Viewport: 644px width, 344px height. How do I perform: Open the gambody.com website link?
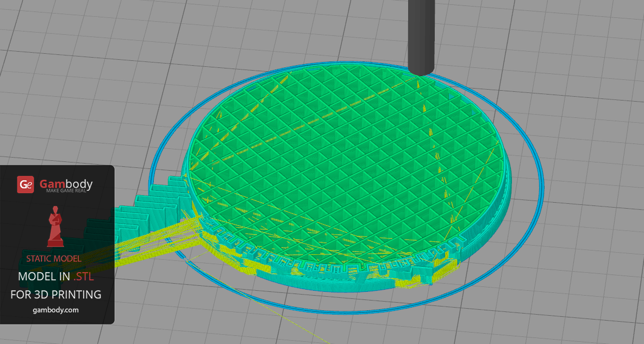(x=55, y=310)
